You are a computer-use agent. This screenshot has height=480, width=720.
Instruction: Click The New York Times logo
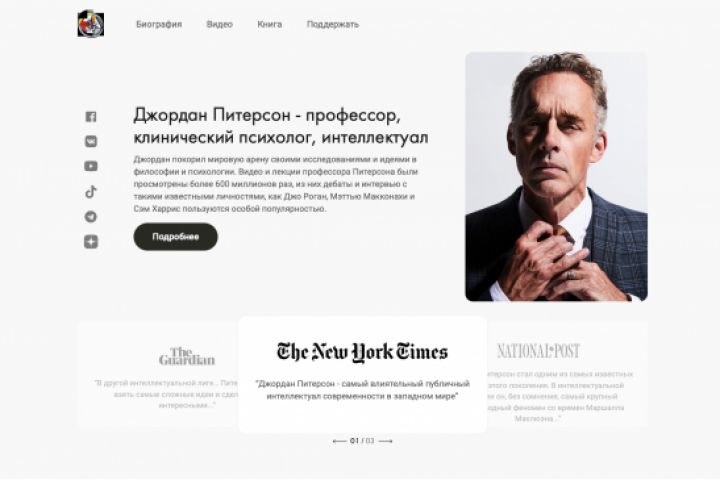pyautogui.click(x=362, y=352)
